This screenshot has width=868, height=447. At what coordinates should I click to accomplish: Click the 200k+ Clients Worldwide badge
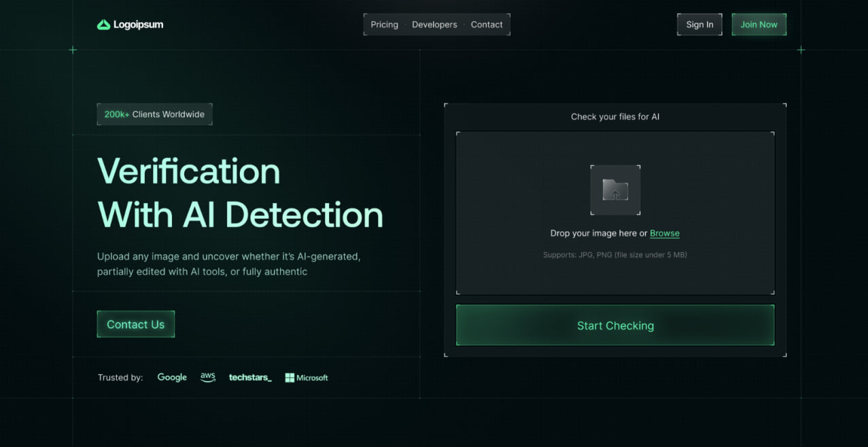coord(154,114)
